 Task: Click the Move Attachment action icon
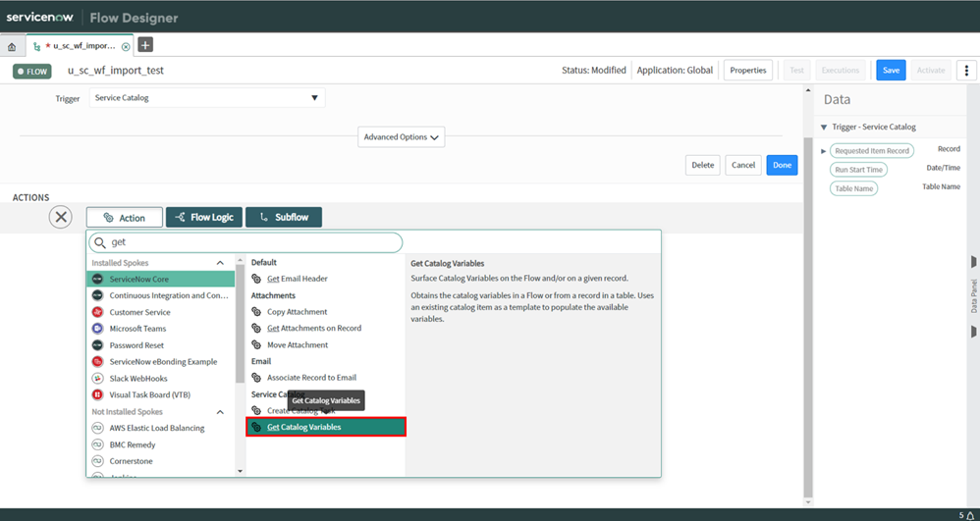256,344
